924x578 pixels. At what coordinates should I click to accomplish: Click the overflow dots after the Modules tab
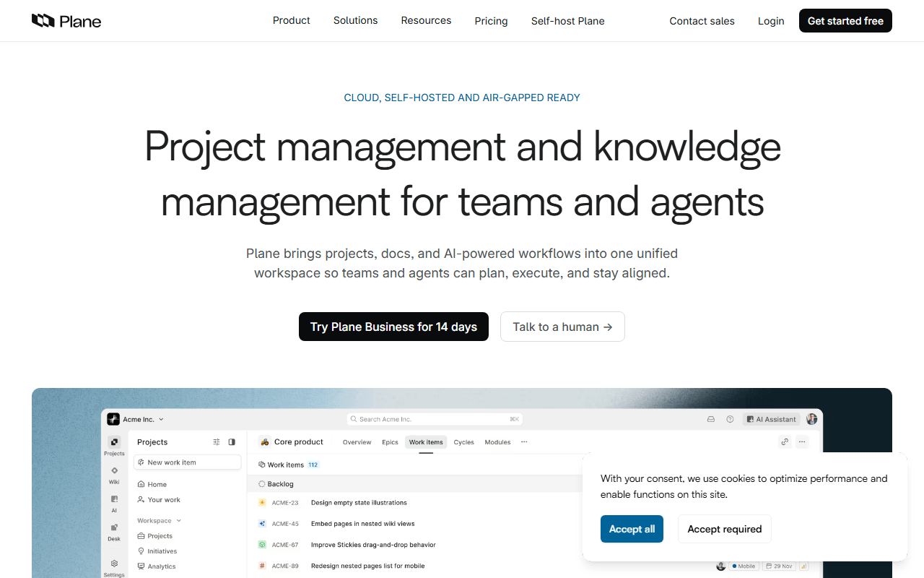click(x=524, y=442)
